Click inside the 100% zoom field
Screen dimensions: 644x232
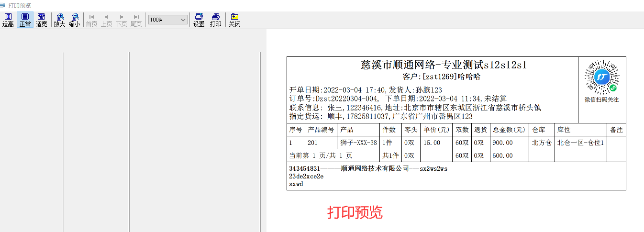pyautogui.click(x=163, y=20)
